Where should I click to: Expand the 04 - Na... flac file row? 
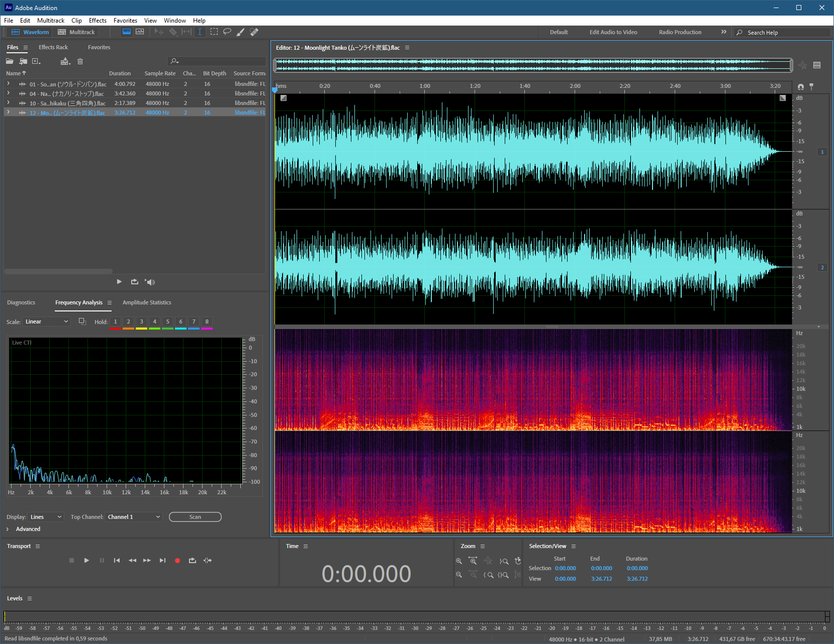pos(8,93)
